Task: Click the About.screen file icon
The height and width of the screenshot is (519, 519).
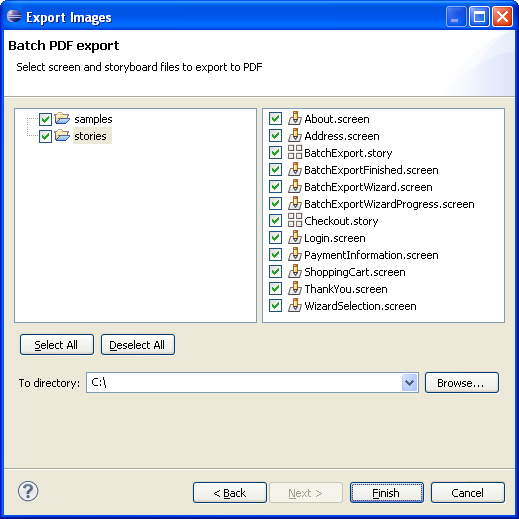Action: click(295, 118)
